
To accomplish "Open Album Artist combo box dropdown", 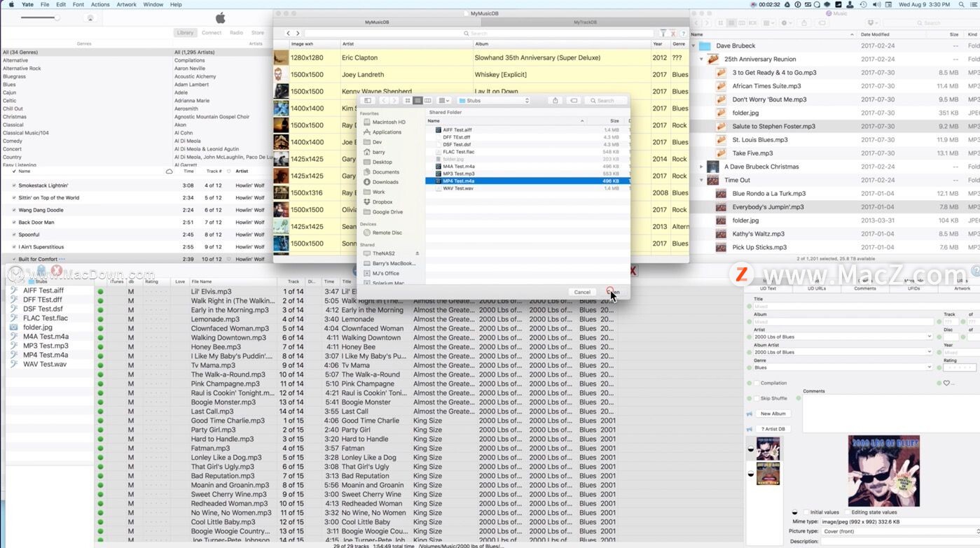I will tap(930, 352).
